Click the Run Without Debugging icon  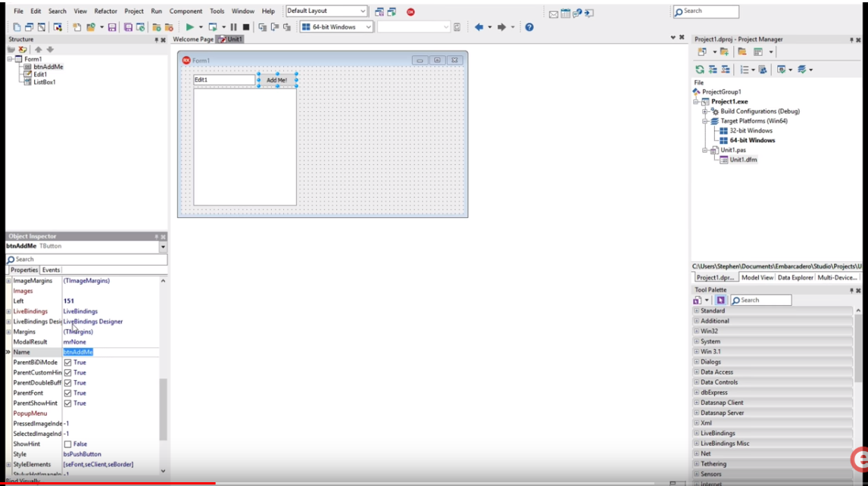pyautogui.click(x=213, y=26)
